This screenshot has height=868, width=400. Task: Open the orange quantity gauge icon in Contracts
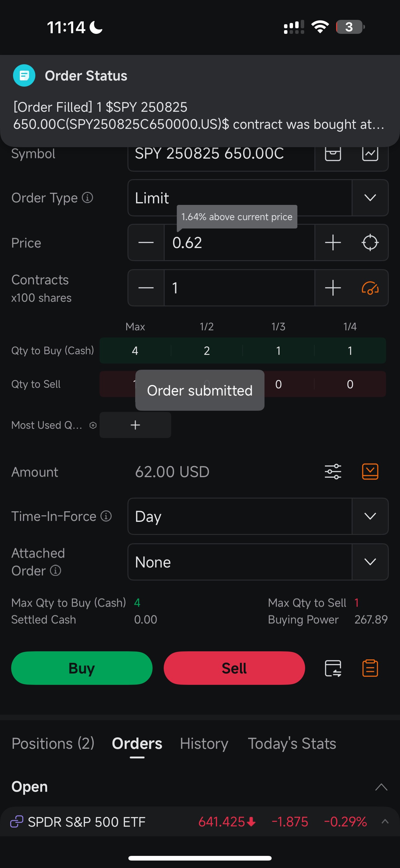point(370,288)
